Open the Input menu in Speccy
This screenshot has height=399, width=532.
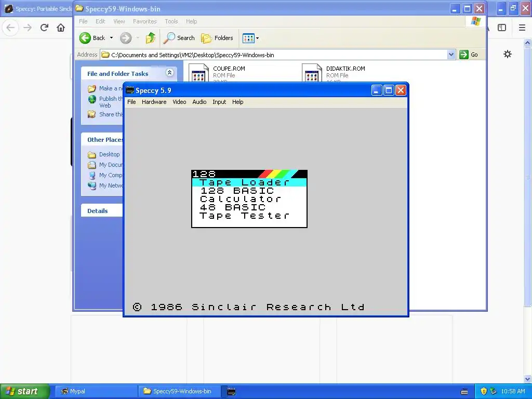click(219, 102)
